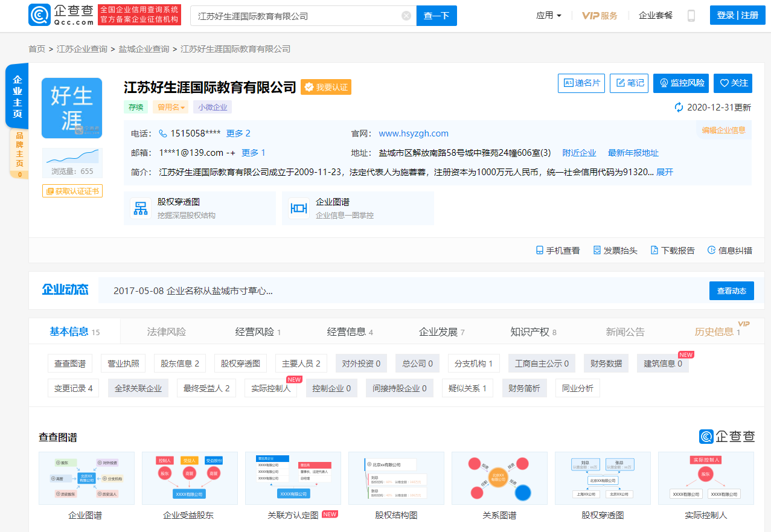Screen dimensions: 771x532
Task: Expand 更多 2 phone numbers
Action: (x=238, y=133)
